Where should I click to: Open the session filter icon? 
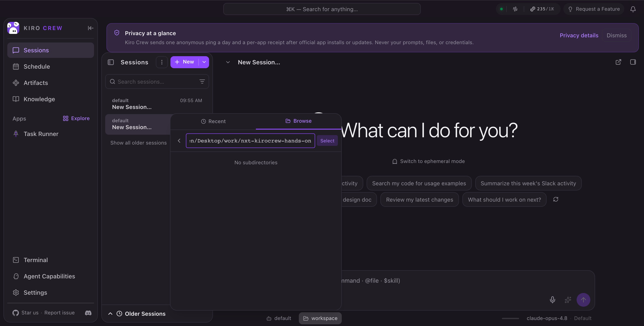tap(202, 82)
